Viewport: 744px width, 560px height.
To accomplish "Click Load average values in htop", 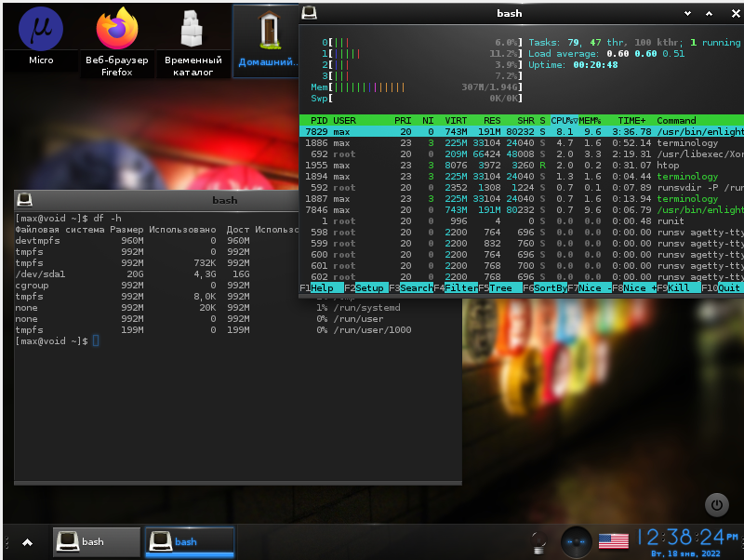I will 645,54.
